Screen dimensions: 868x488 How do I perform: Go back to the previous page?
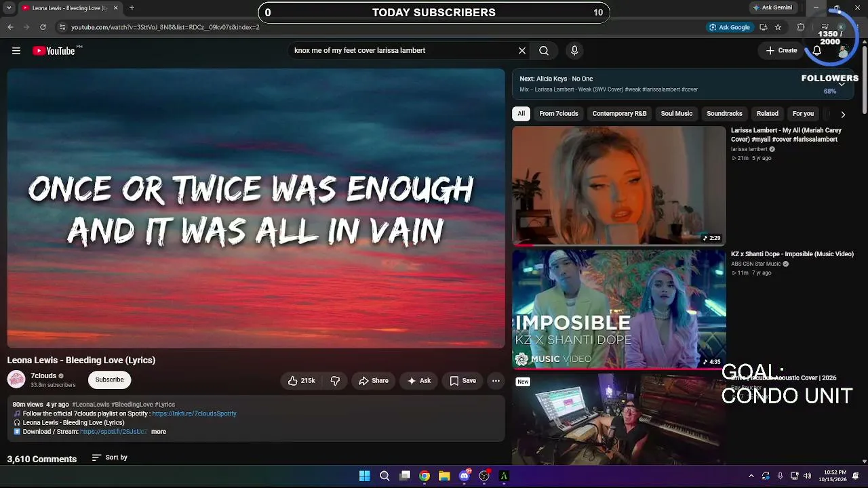(x=10, y=27)
